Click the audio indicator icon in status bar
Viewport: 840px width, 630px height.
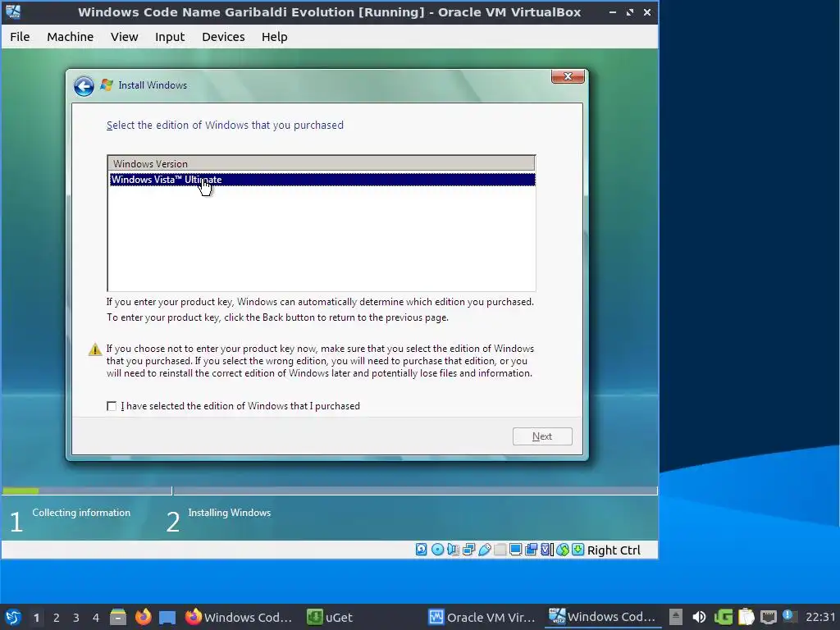453,550
